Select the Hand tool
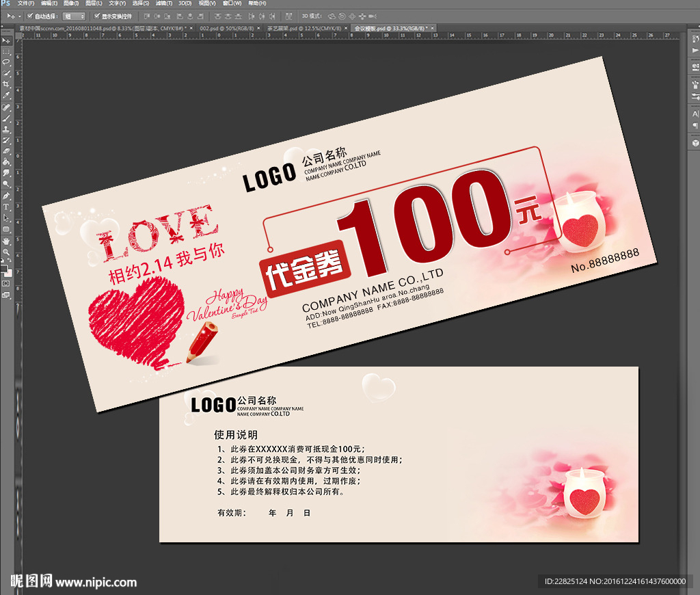The width and height of the screenshot is (700, 595). [x=6, y=241]
